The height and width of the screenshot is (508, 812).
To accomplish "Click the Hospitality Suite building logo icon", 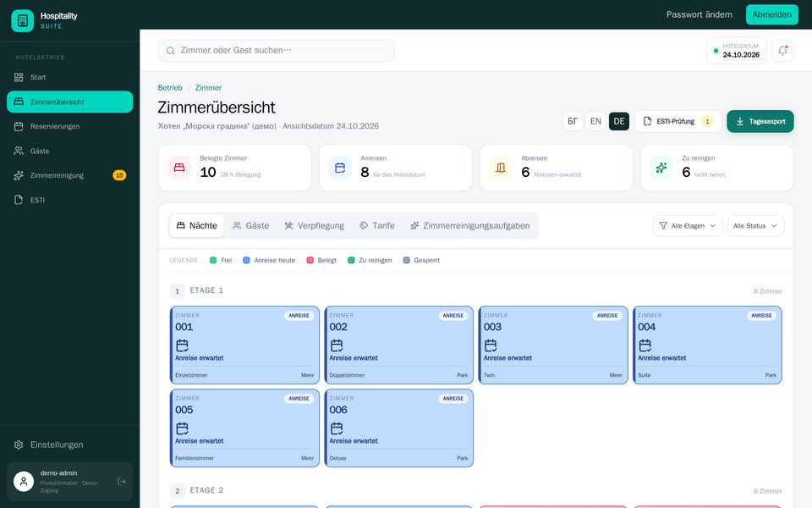I will tap(22, 20).
